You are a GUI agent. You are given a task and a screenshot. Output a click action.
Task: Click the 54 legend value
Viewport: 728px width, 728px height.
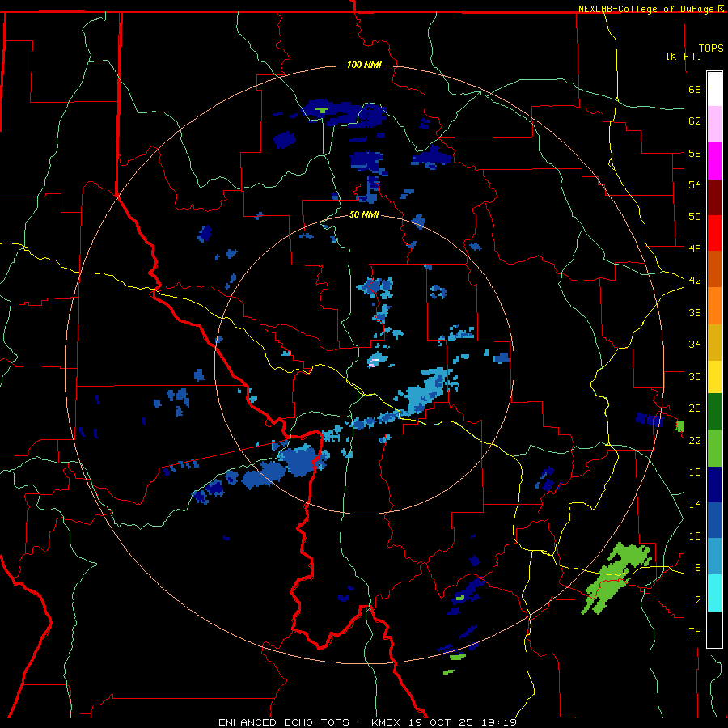point(695,184)
